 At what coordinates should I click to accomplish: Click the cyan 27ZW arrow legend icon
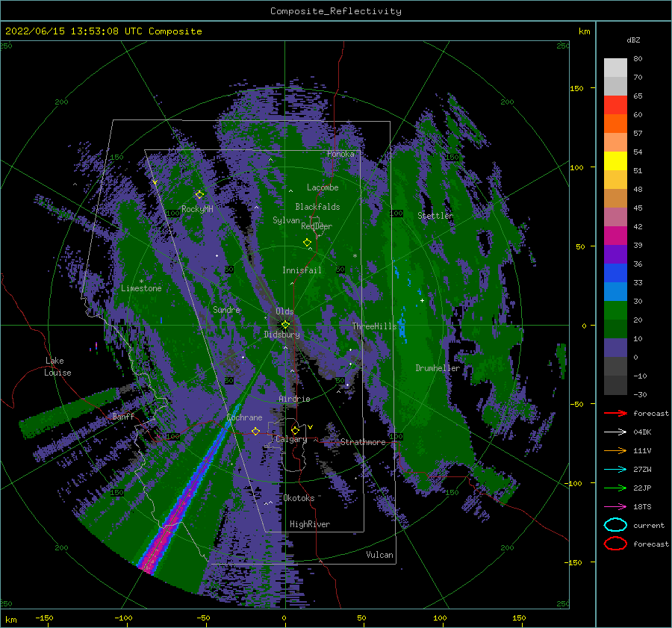click(x=615, y=470)
